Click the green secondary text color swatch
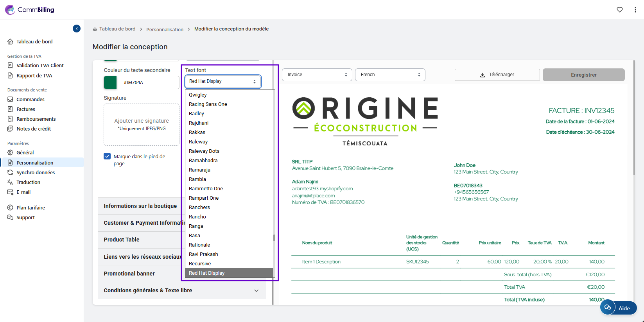Viewport: 644px width, 322px height. pos(110,82)
